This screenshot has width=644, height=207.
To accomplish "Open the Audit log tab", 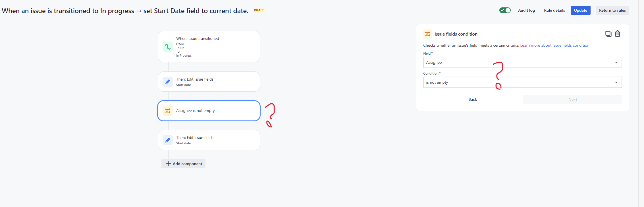I will [526, 10].
